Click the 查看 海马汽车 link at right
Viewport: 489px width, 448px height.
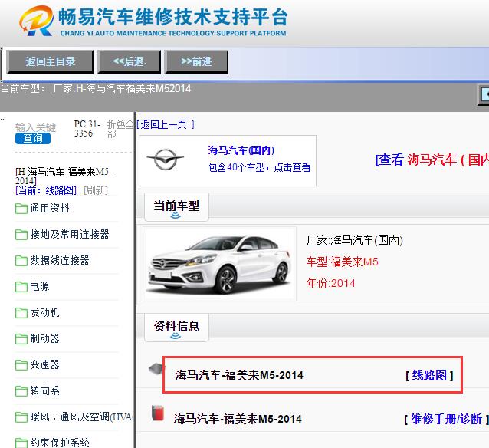pos(432,160)
